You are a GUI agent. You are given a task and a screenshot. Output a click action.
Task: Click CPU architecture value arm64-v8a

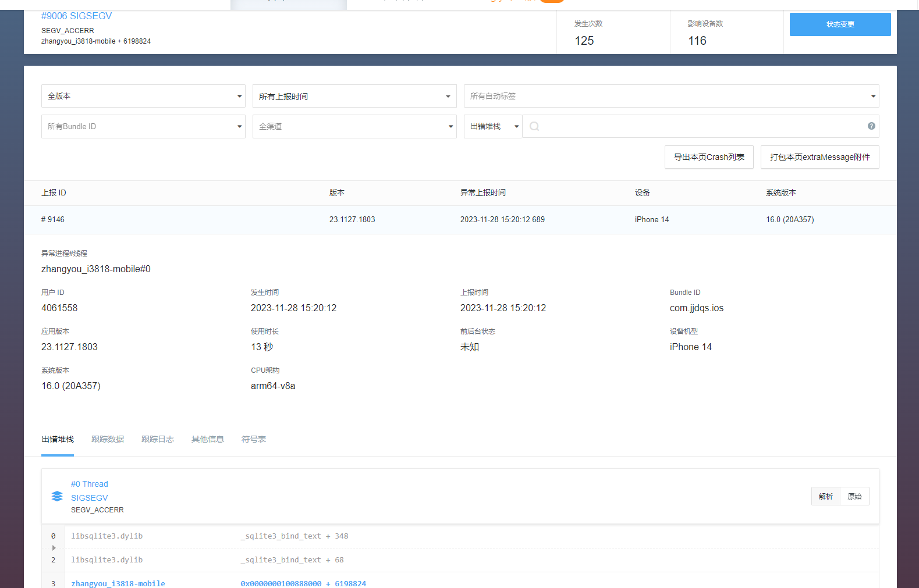[273, 386]
